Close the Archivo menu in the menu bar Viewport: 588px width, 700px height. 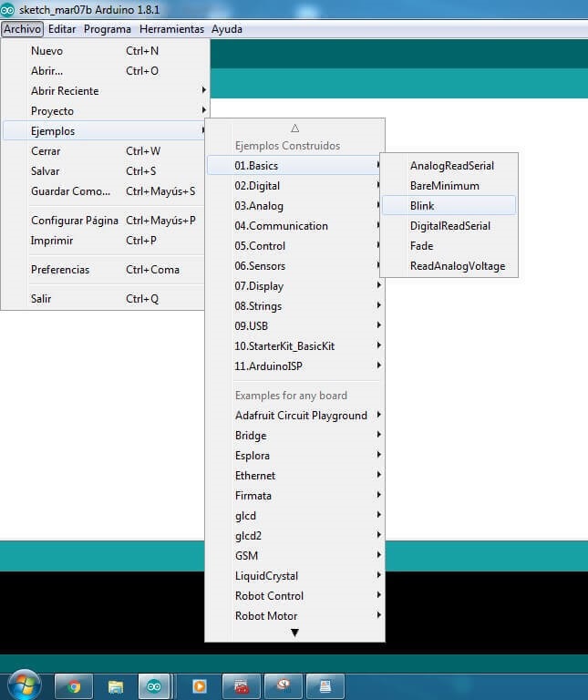pos(22,29)
